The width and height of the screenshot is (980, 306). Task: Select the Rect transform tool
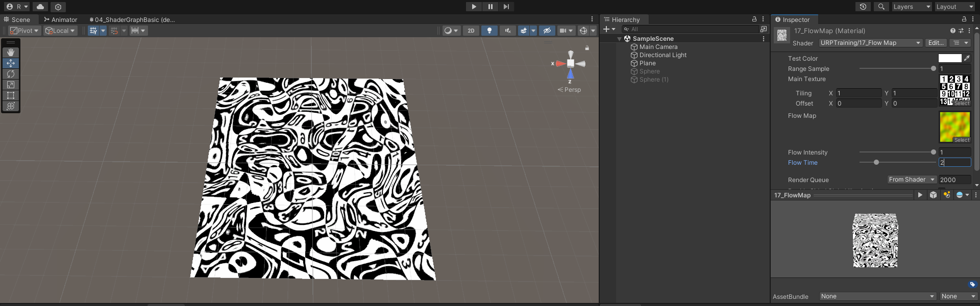(11, 95)
